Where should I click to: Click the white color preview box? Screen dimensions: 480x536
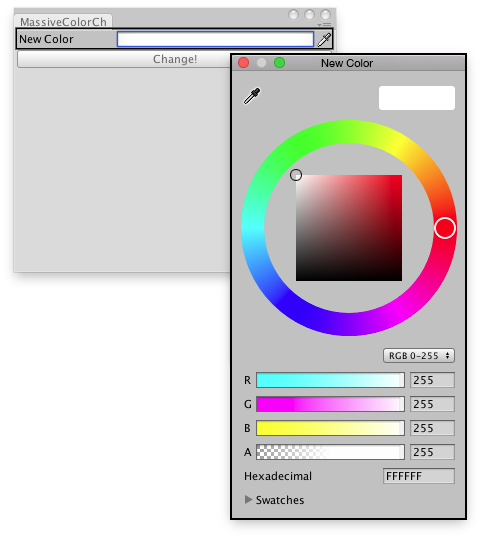pyautogui.click(x=417, y=98)
